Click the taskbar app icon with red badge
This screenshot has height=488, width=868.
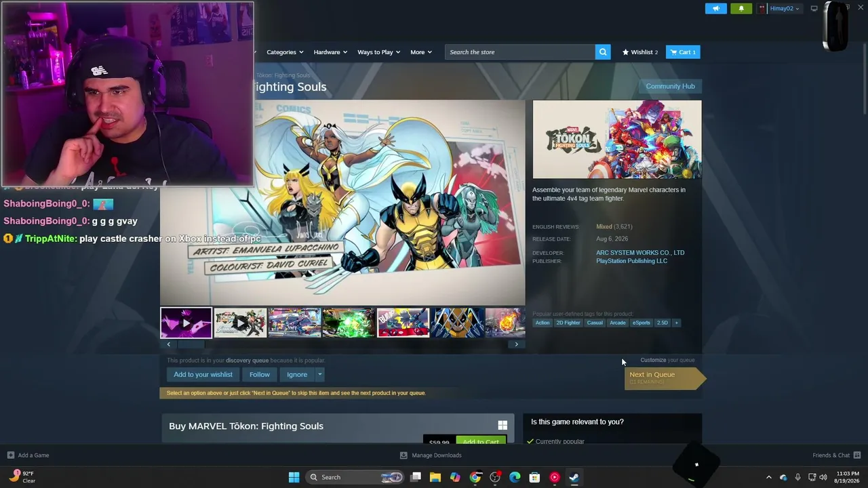point(495,477)
